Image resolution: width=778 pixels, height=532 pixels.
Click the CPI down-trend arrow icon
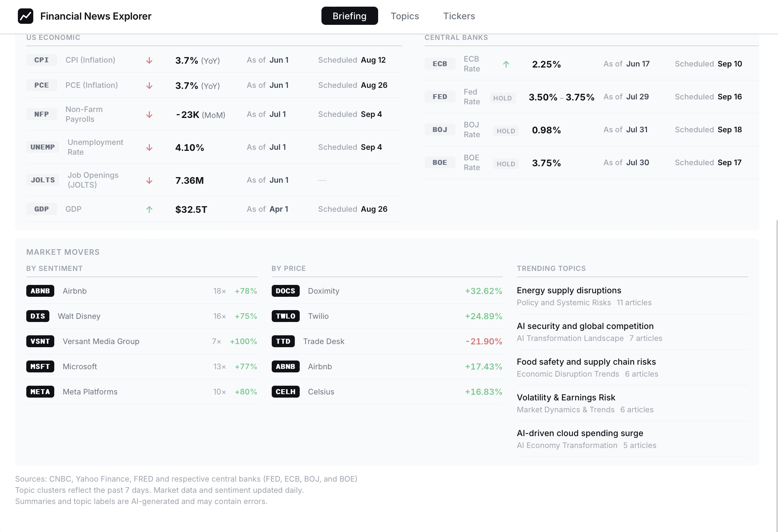[x=149, y=61]
